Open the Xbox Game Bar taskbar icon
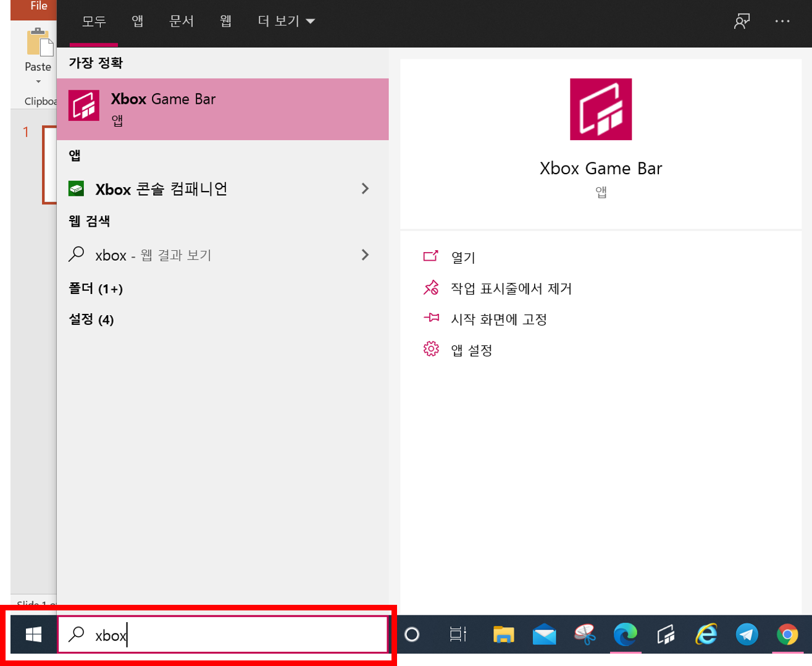The image size is (812, 666). pyautogui.click(x=666, y=634)
